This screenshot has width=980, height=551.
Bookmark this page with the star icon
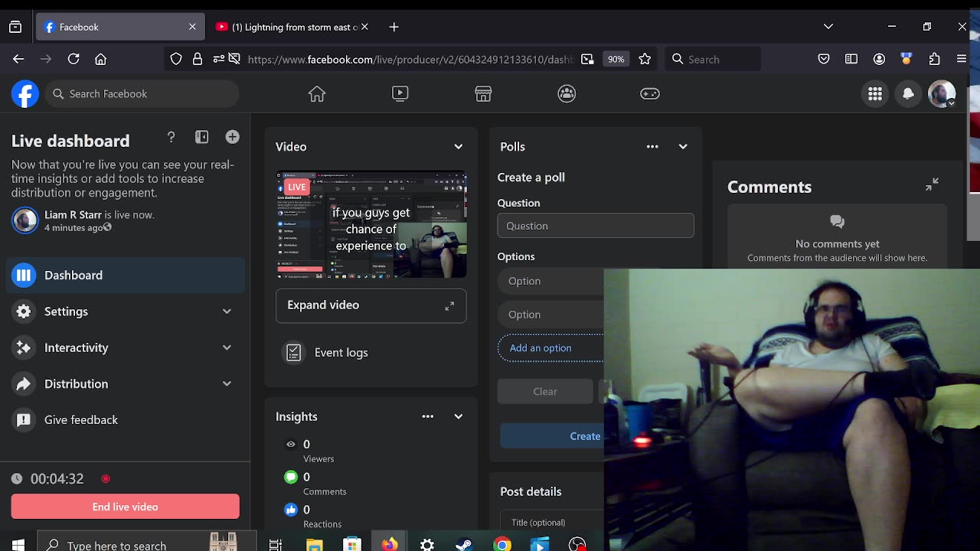coord(645,59)
